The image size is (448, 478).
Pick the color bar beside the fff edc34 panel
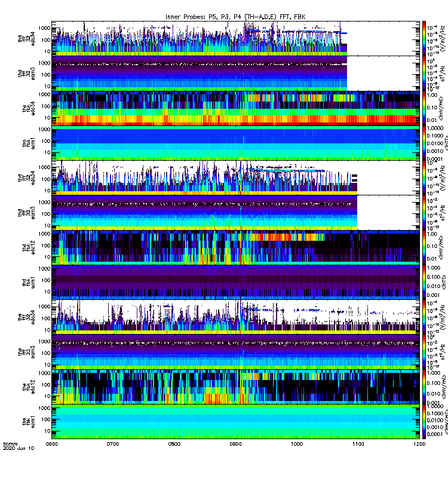424,317
